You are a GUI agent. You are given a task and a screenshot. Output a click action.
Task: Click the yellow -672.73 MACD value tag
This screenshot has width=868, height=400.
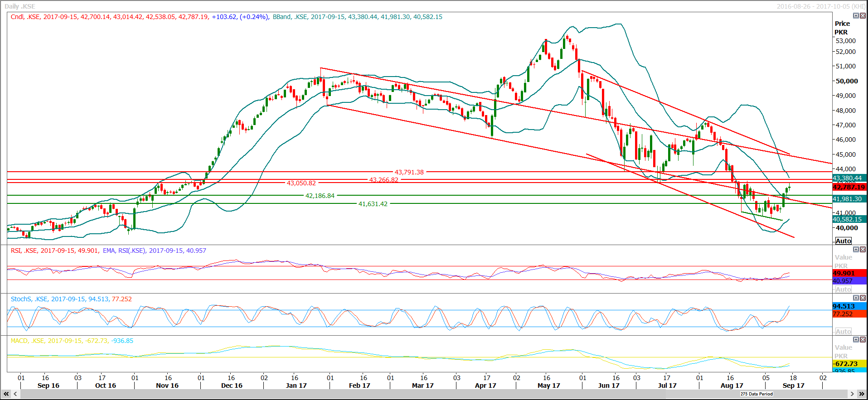(850, 364)
